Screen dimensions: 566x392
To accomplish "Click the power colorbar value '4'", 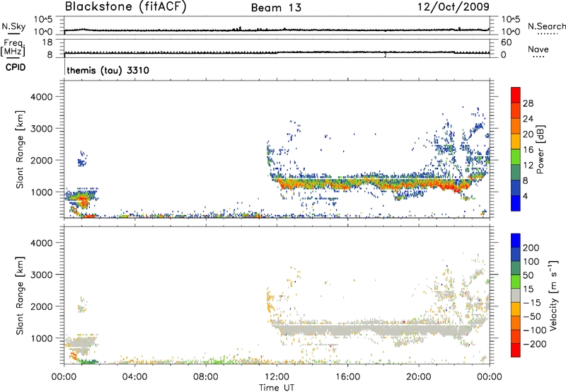I will click(x=525, y=197).
